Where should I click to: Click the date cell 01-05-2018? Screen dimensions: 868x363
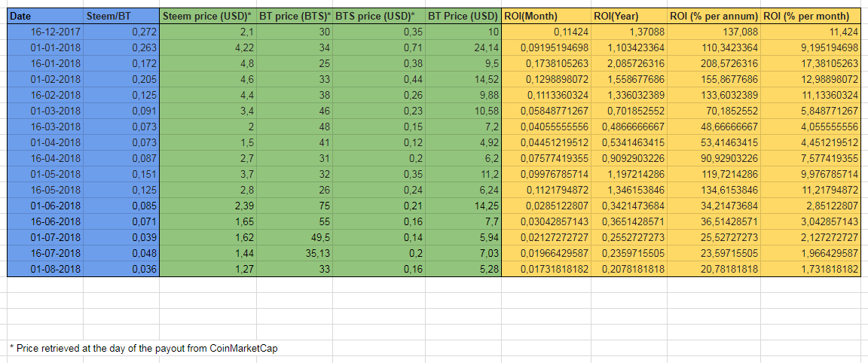click(x=45, y=174)
